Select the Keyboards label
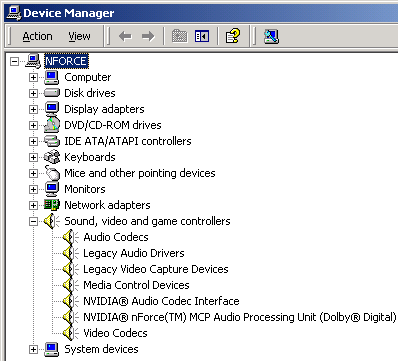398x361 pixels. click(90, 157)
